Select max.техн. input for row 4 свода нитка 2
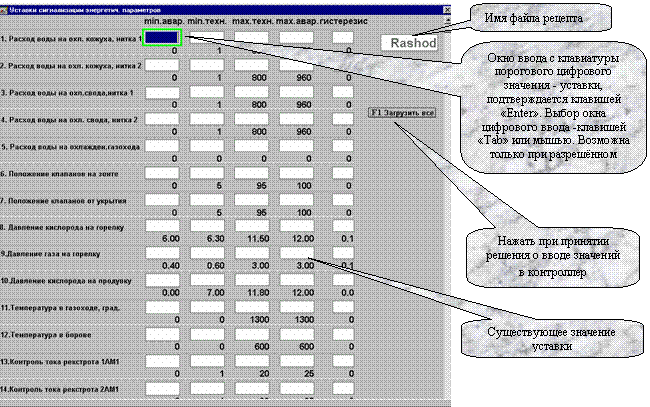This screenshot has width=650, height=407. (x=251, y=119)
